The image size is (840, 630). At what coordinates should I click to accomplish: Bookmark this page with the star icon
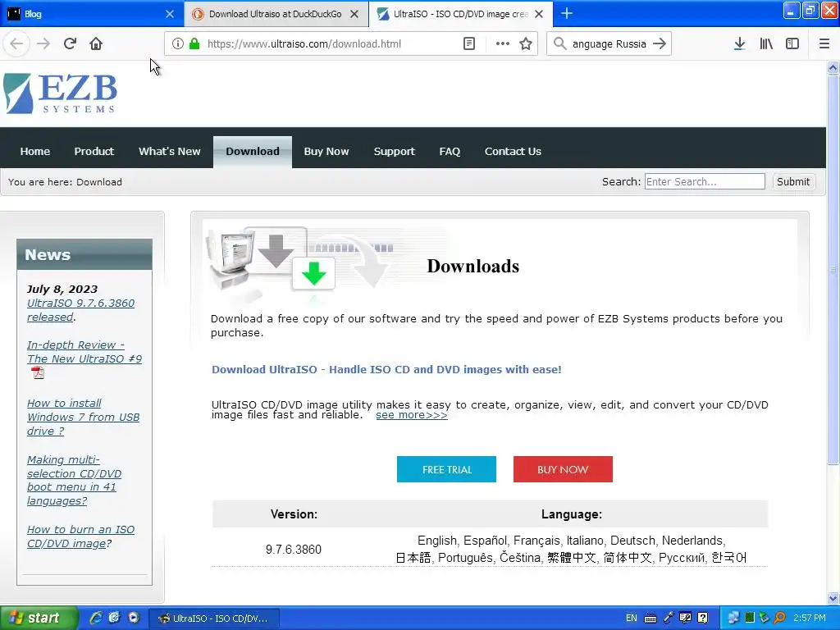point(526,44)
